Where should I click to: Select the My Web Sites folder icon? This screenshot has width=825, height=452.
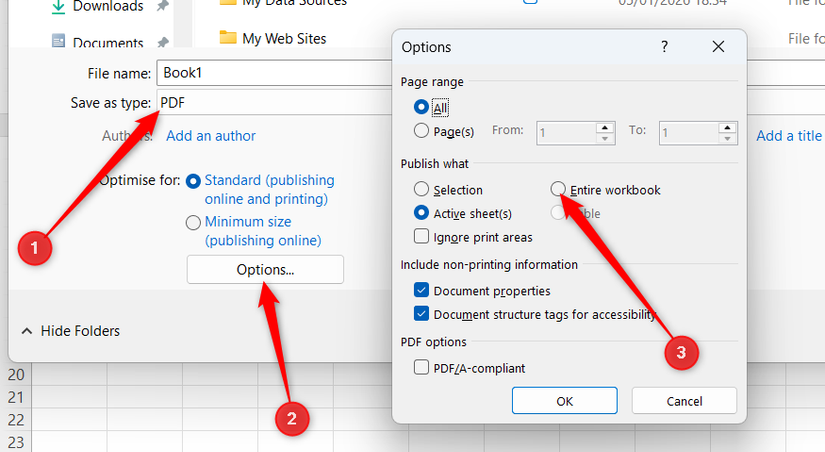(228, 37)
